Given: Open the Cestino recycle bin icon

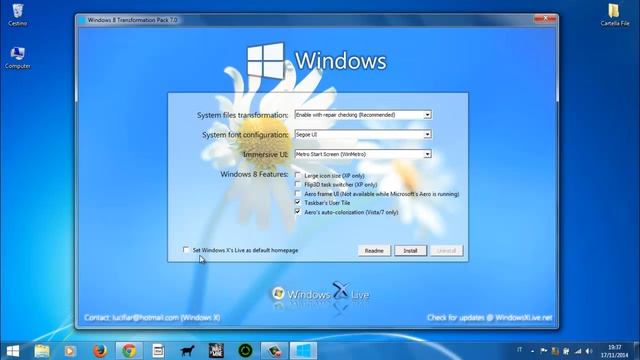Looking at the screenshot, I should (18, 15).
